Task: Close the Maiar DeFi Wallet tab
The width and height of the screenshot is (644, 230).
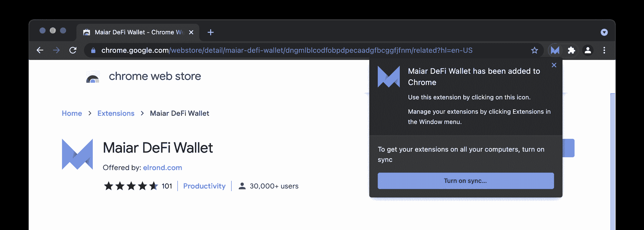Action: point(191,32)
